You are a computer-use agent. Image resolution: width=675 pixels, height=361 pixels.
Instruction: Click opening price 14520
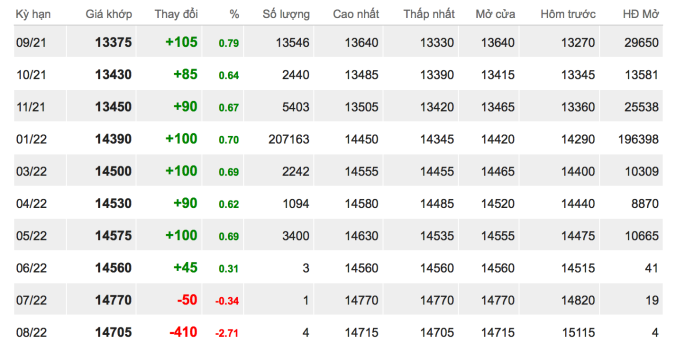498,204
